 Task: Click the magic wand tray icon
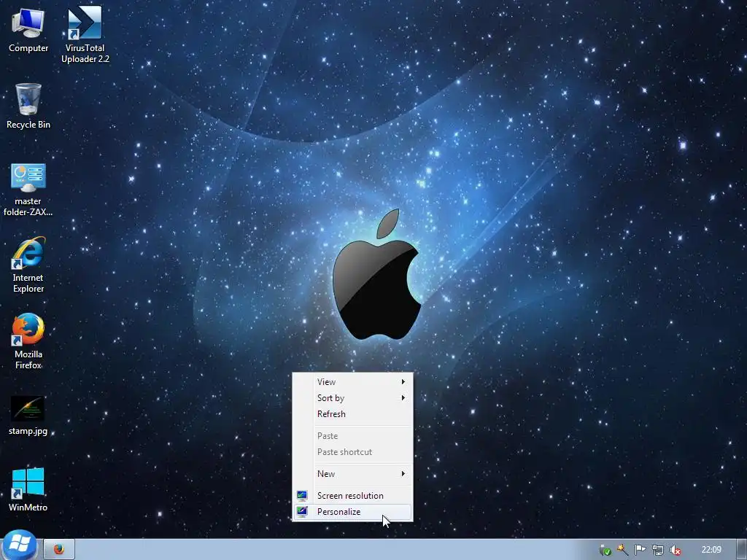tap(623, 550)
